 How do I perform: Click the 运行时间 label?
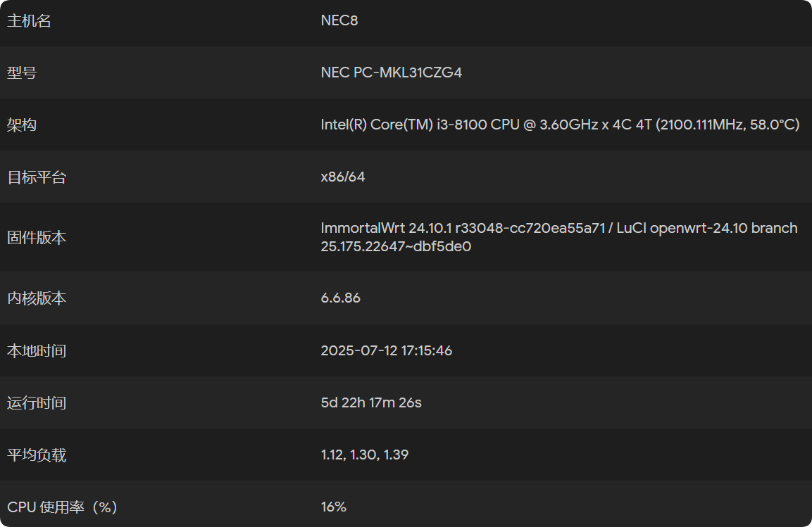[37, 403]
